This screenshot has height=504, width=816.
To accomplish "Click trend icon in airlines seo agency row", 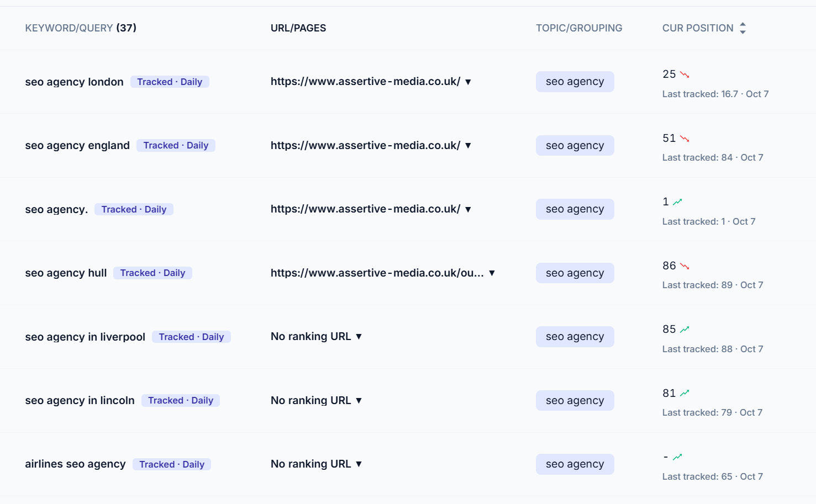I will (x=677, y=457).
